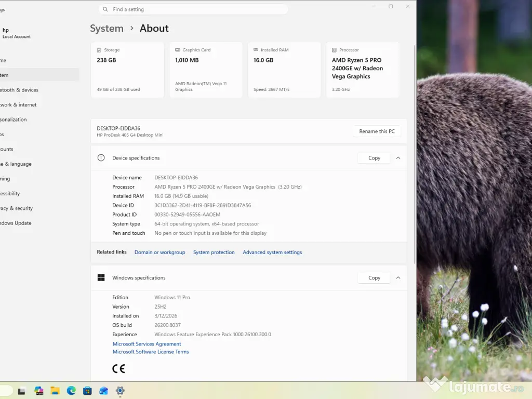Open Microsoft 365 Copilot taskbar icon

point(38,391)
